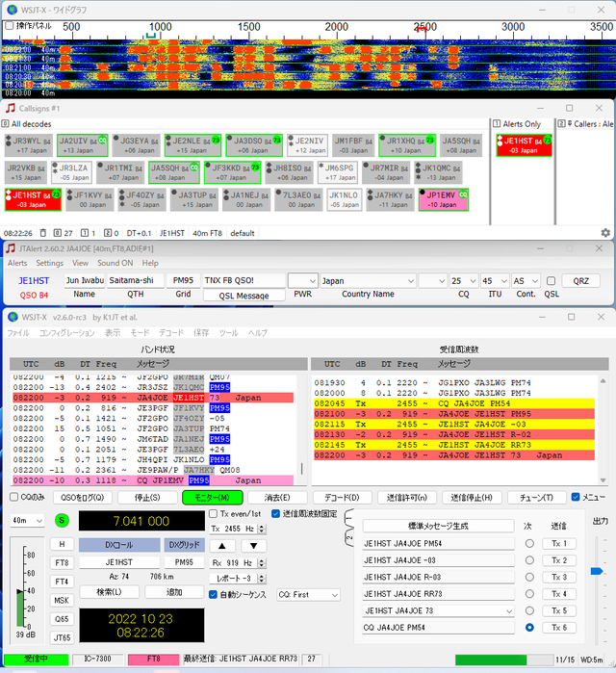The width and height of the screenshot is (616, 673).
Task: Click the red Tx frequency marker at 2500
Action: coord(422,30)
